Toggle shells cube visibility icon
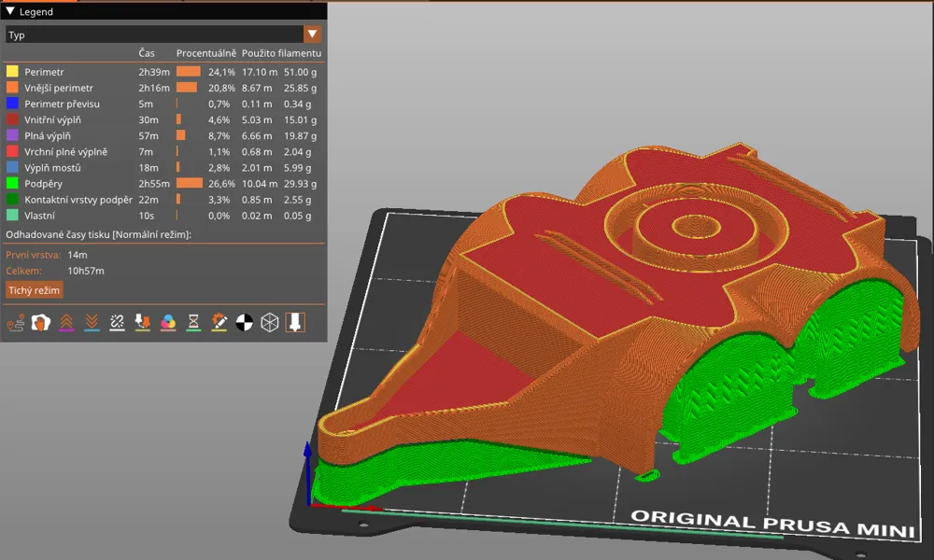The image size is (934, 560). click(270, 323)
